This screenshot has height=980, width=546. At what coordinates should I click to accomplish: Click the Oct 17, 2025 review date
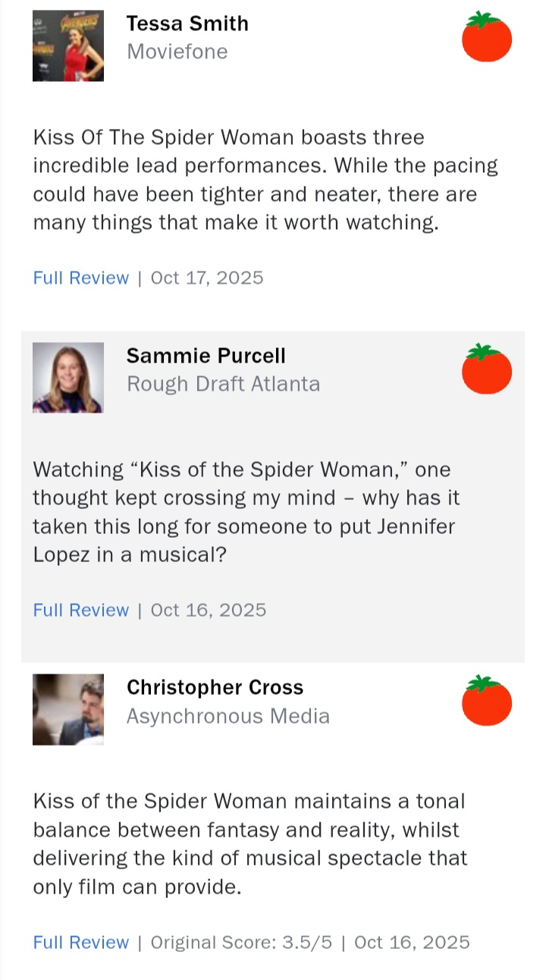point(207,278)
